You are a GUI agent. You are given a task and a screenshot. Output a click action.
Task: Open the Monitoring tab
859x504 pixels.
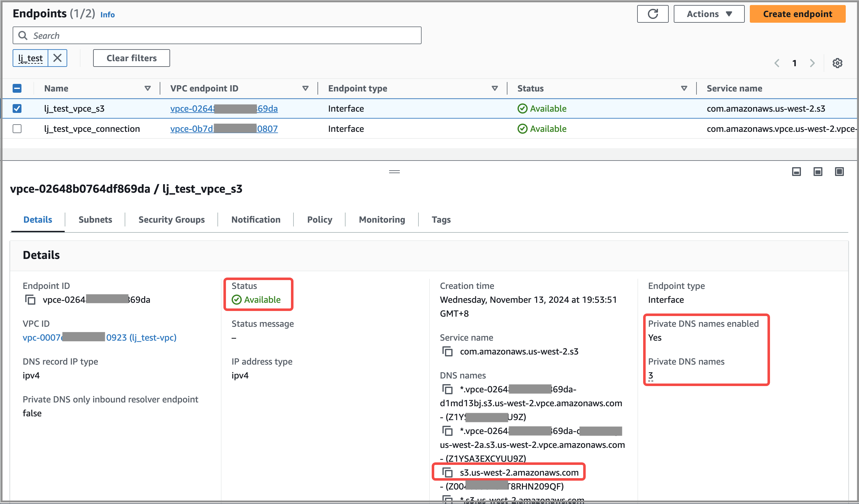(x=382, y=220)
